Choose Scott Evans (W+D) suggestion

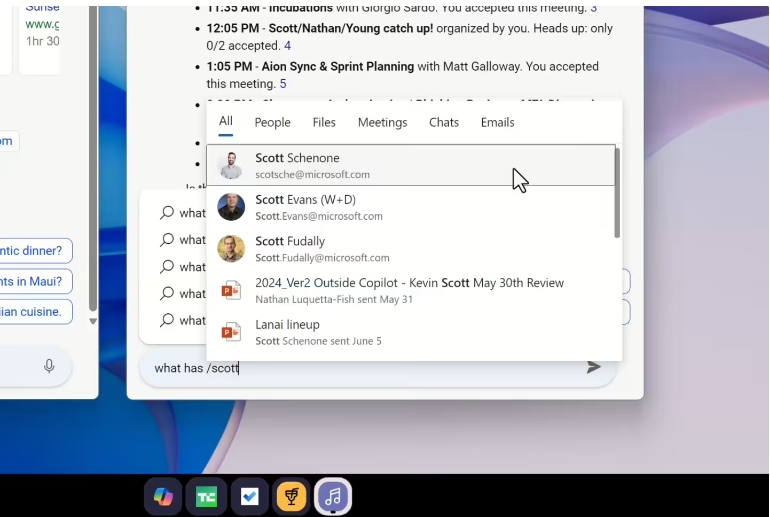click(411, 207)
